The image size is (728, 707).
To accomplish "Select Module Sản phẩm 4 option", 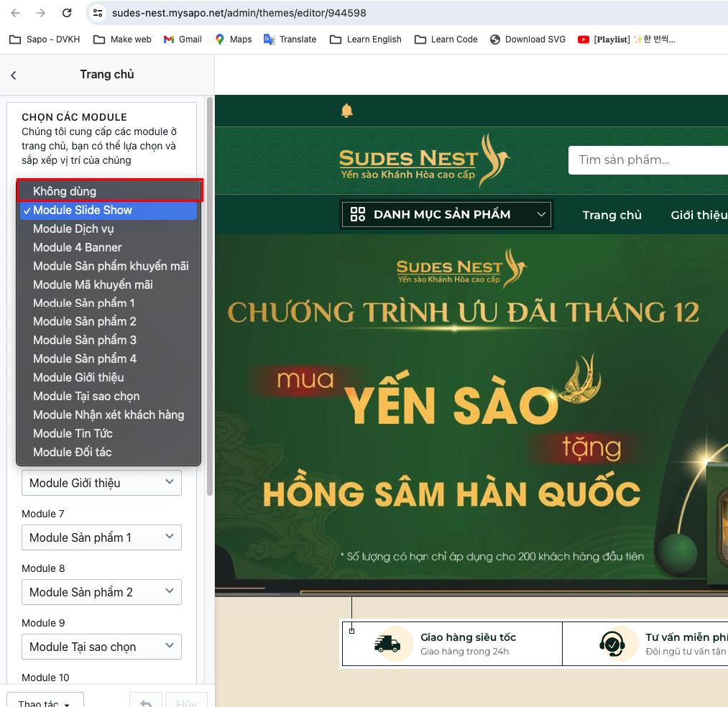I will [x=109, y=359].
